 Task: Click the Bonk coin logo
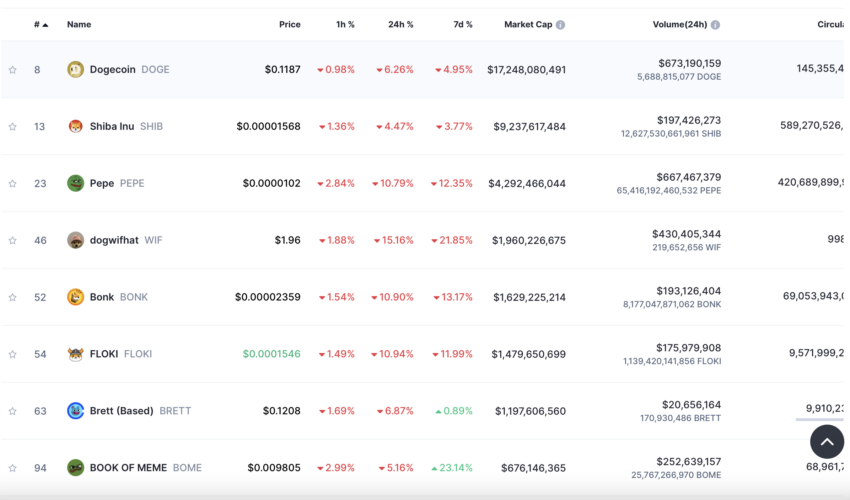click(75, 297)
